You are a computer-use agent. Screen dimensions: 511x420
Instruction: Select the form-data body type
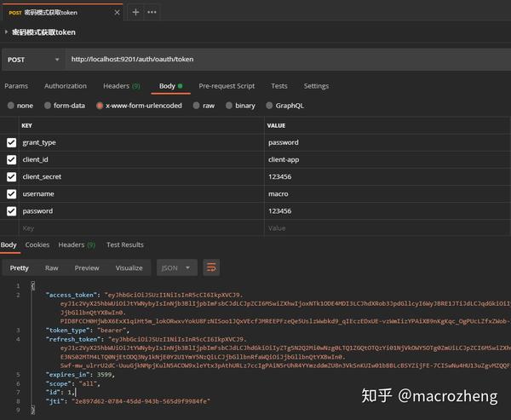[x=65, y=106]
